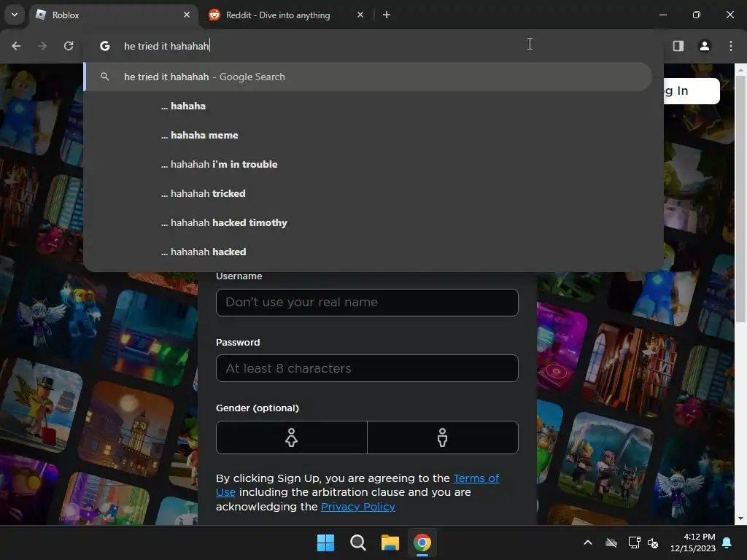The width and height of the screenshot is (747, 560).
Task: Minimize the Chrome window
Action: [x=662, y=15]
